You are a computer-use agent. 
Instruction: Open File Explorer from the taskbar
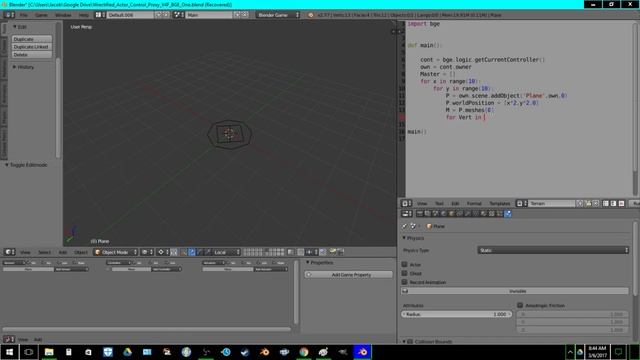coord(49,352)
